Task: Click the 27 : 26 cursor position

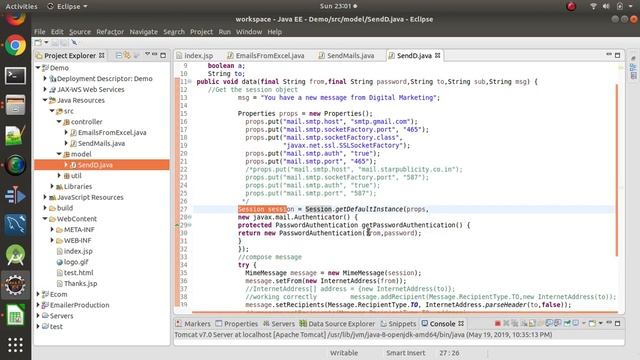Action: click(x=449, y=353)
